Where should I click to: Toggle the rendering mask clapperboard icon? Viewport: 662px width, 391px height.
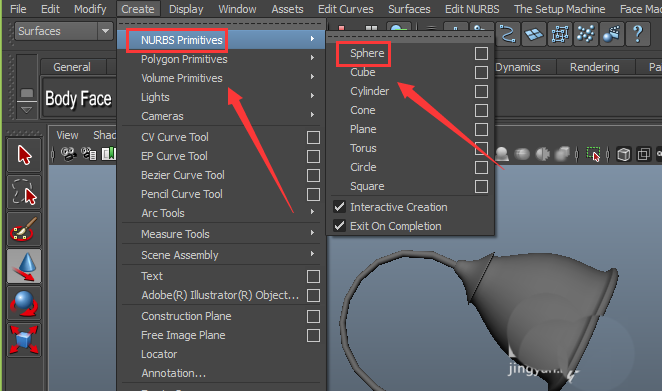[612, 34]
